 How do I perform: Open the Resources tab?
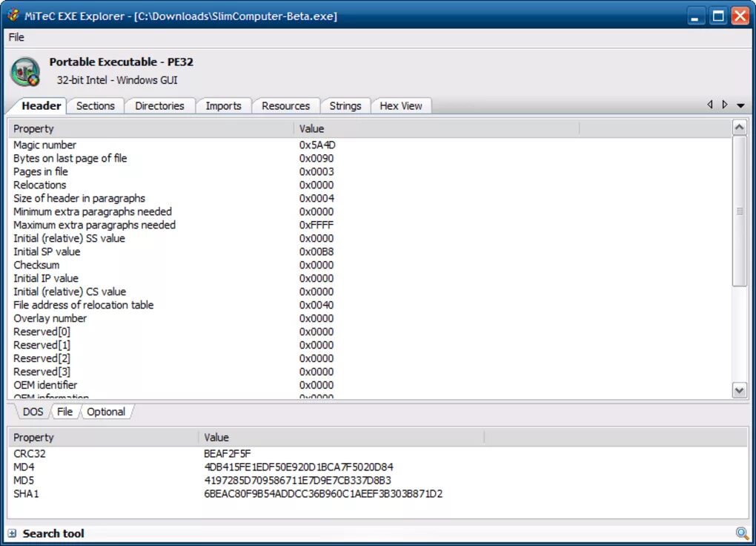[x=286, y=106]
